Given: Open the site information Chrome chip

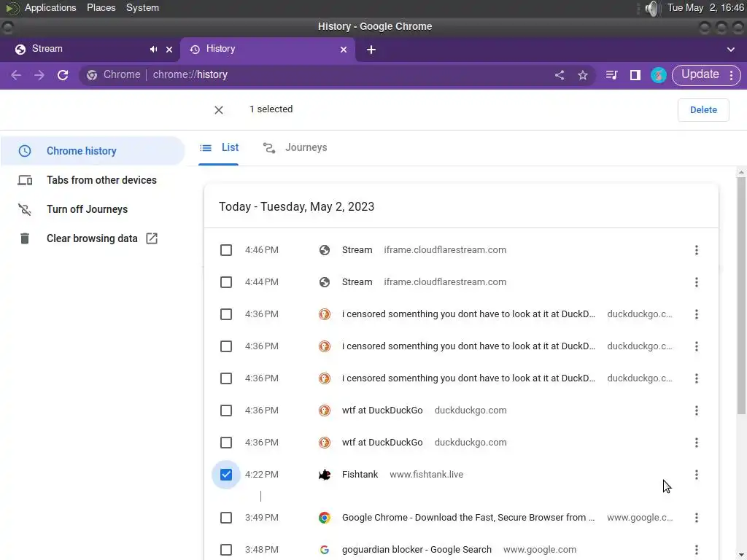Looking at the screenshot, I should click(114, 75).
